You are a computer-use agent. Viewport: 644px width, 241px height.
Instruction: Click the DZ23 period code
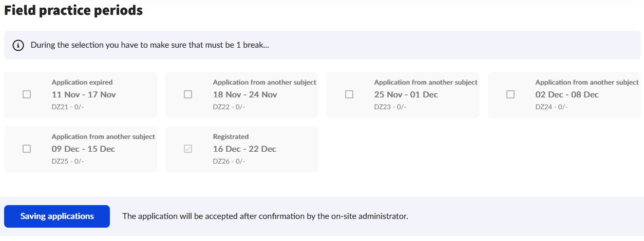click(x=382, y=107)
